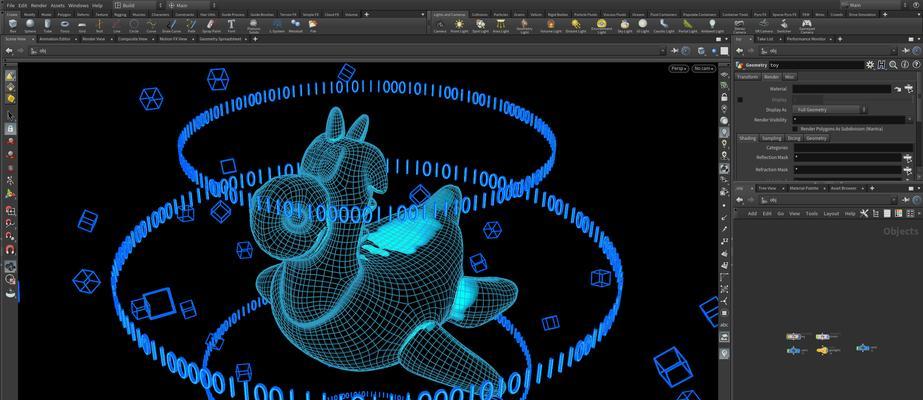
Task: Select the Spray Paint shelf tool
Action: coord(211,25)
